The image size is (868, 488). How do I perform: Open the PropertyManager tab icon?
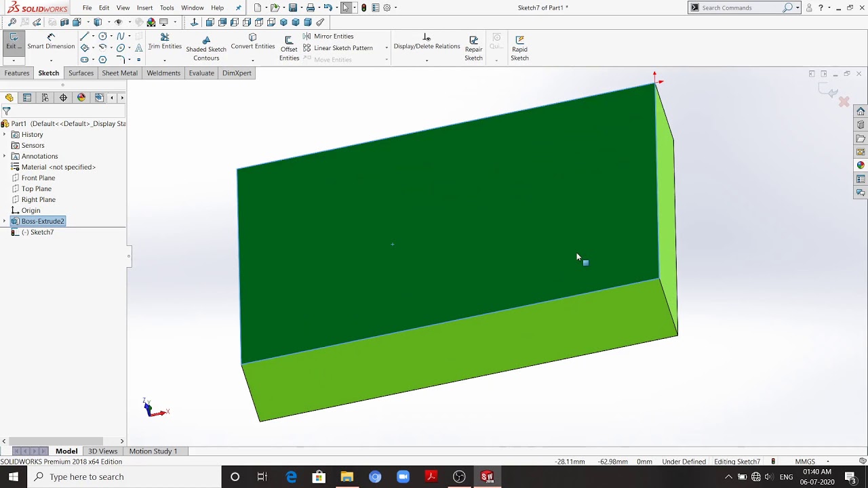27,98
